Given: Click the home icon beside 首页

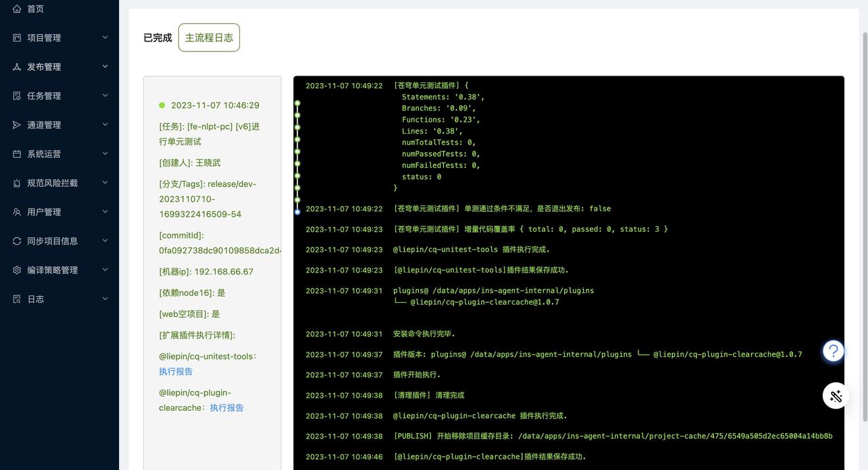Looking at the screenshot, I should (x=17, y=9).
